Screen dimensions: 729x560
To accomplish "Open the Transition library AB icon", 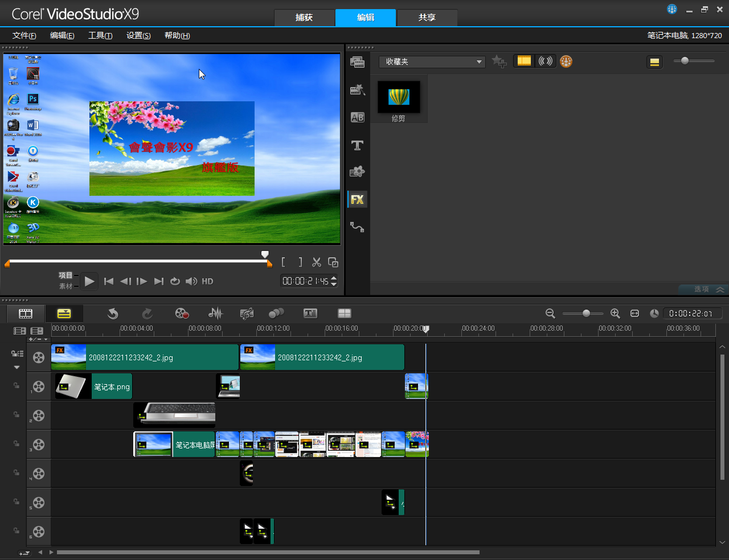I will 357,117.
